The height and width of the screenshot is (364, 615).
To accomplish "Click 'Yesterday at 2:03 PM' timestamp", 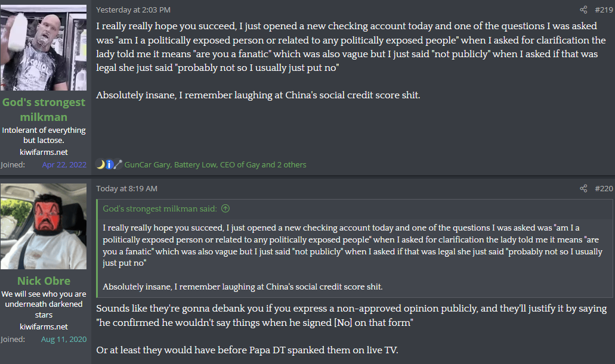I will pos(133,10).
